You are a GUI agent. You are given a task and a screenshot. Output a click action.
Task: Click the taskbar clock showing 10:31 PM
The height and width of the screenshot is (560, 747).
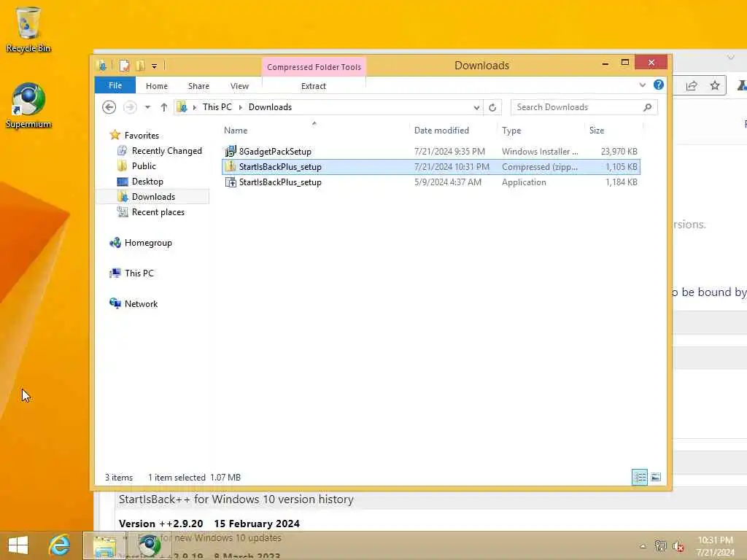pyautogui.click(x=715, y=546)
